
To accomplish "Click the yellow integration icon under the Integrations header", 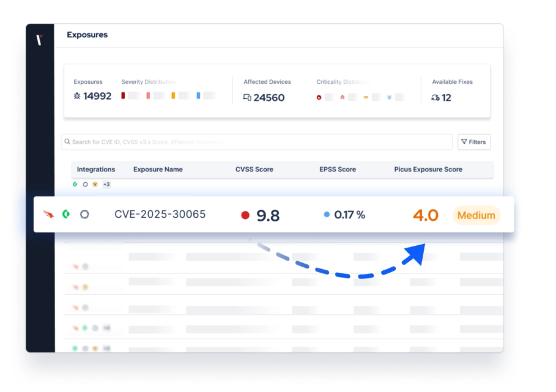I will coord(95,184).
